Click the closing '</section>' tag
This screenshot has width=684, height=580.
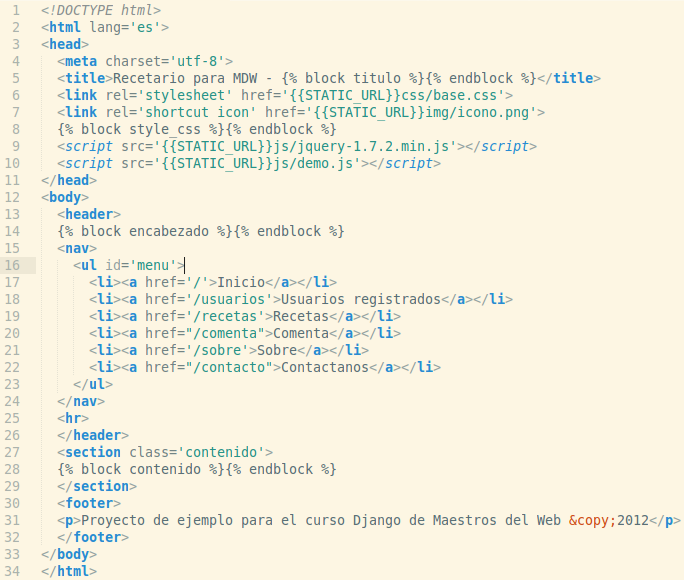click(x=97, y=486)
